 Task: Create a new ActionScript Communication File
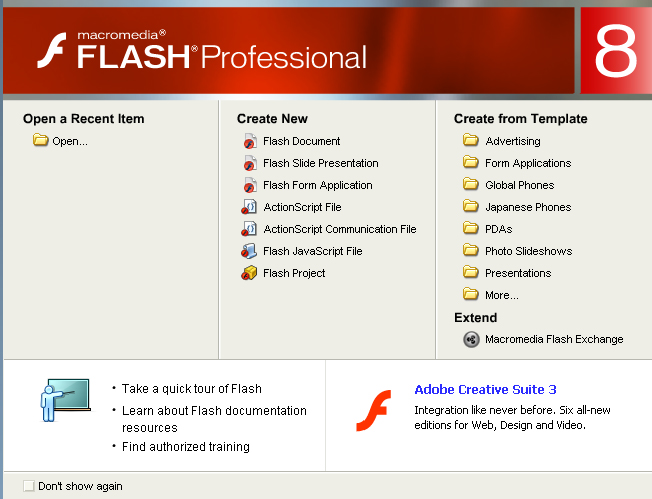[340, 230]
